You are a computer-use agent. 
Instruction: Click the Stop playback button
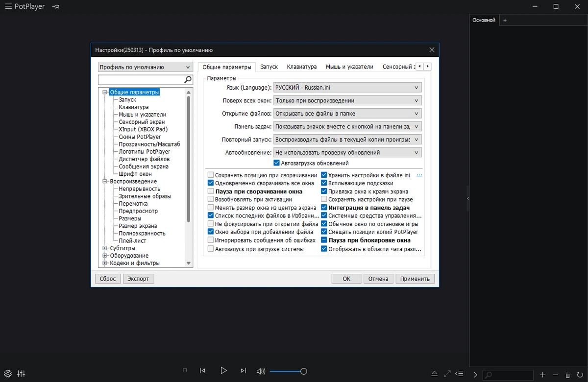pos(185,371)
